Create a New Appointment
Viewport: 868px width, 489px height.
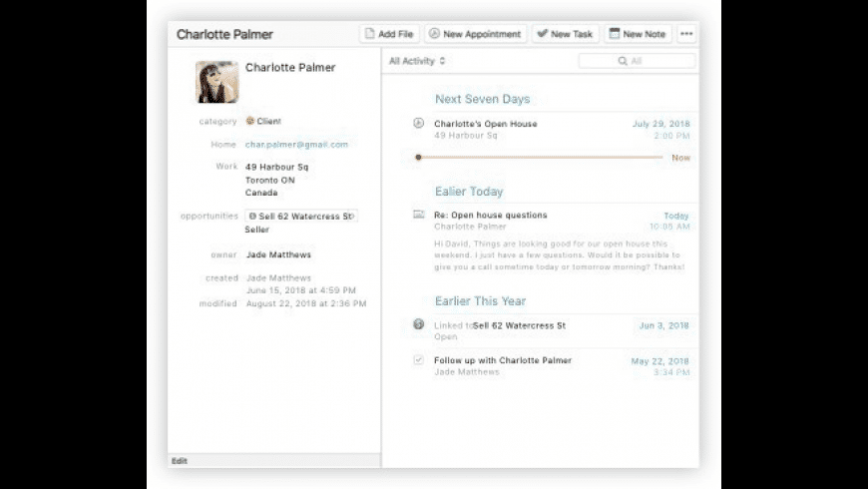point(475,34)
